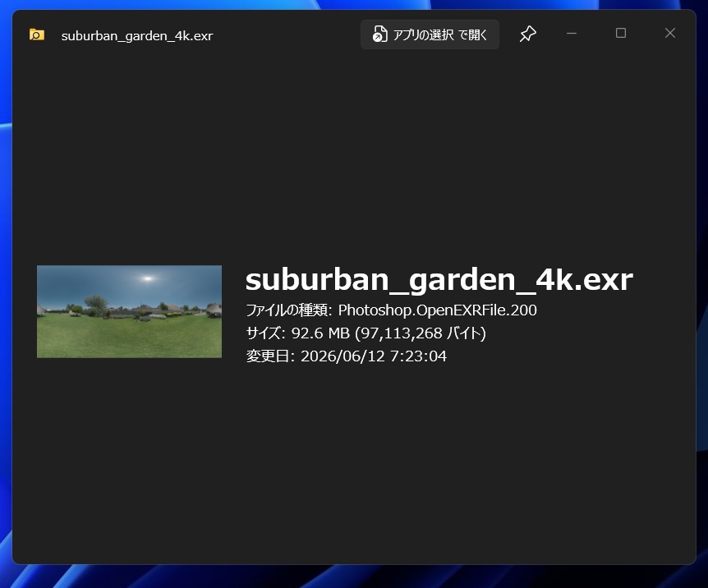708x588 pixels.
Task: Select the modified date 2026/06/12 7:23:04
Action: (347, 356)
